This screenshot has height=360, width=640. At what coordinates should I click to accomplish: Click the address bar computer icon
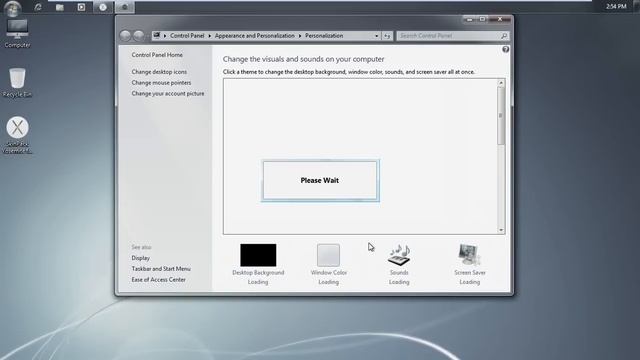tap(157, 36)
